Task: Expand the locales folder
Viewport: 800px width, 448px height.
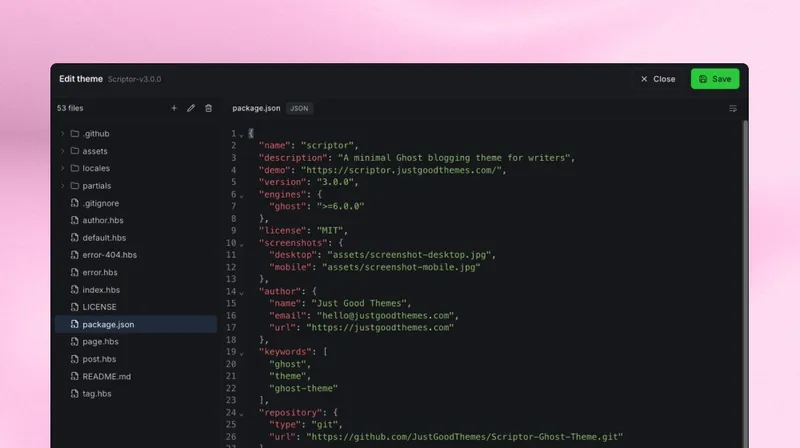Action: (x=62, y=168)
